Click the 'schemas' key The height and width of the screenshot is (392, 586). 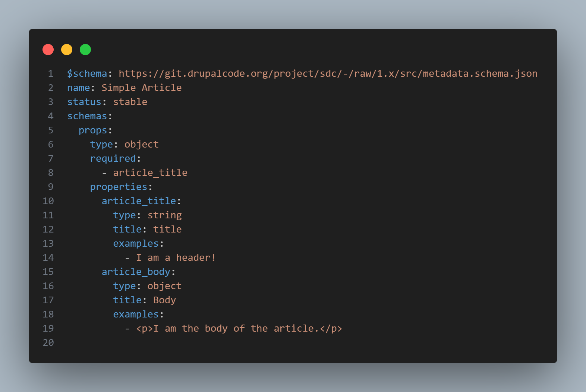[87, 116]
